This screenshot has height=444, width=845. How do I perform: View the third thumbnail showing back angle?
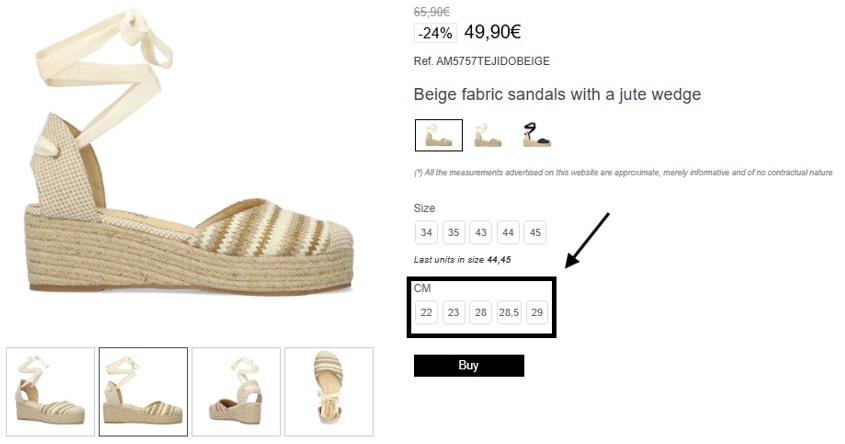coord(236,392)
